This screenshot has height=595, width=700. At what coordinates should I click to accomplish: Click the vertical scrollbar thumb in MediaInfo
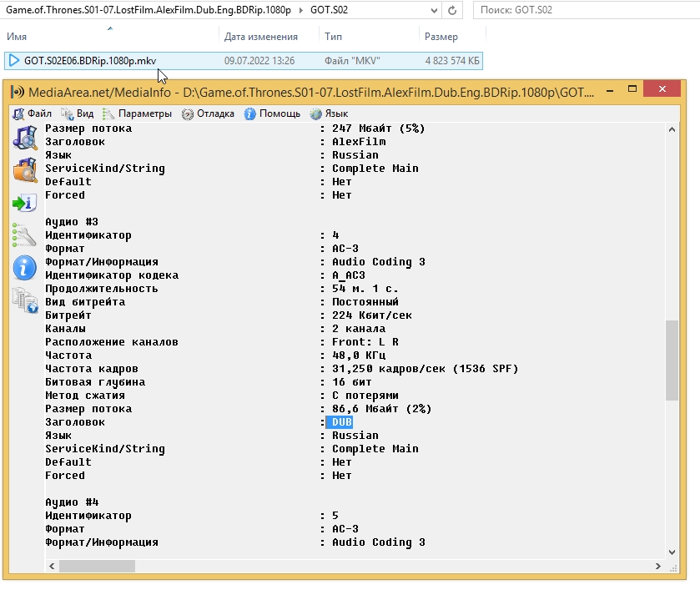pos(672,361)
